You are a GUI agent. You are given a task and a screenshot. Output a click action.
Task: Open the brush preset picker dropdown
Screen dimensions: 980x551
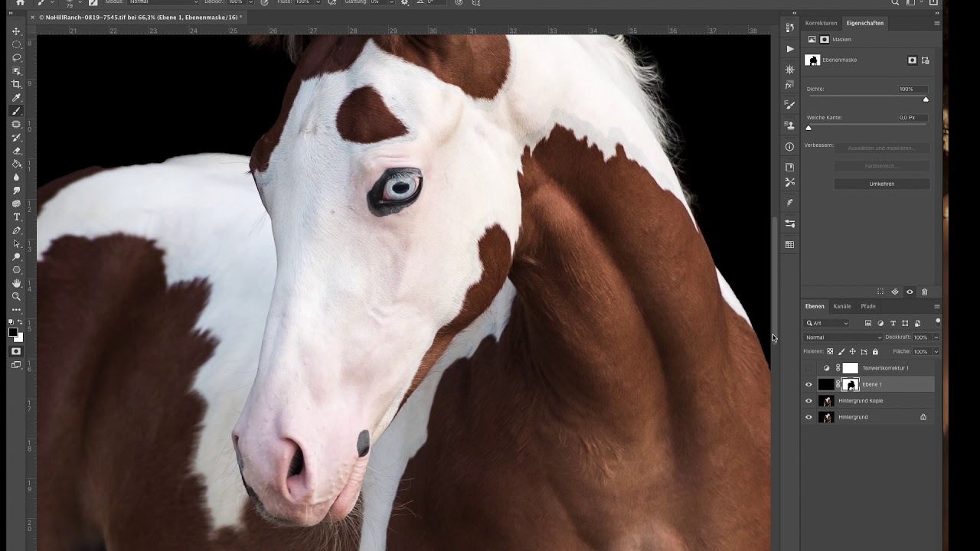point(80,2)
